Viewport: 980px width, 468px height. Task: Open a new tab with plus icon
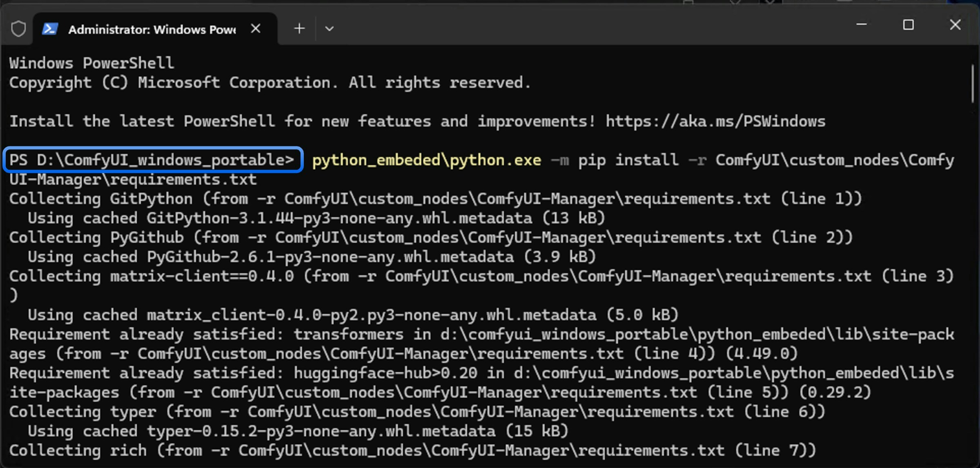[299, 29]
